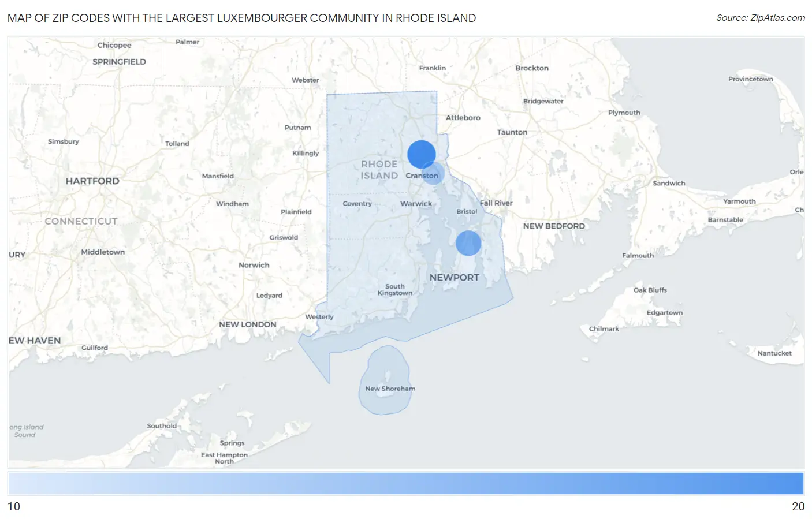Click the East Hampton North label
812x519 pixels.
[225, 458]
